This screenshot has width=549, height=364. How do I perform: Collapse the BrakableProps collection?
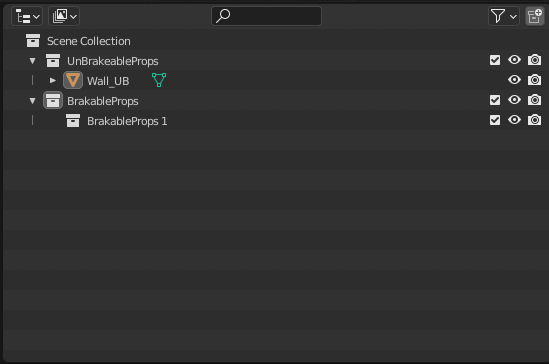[x=33, y=101]
